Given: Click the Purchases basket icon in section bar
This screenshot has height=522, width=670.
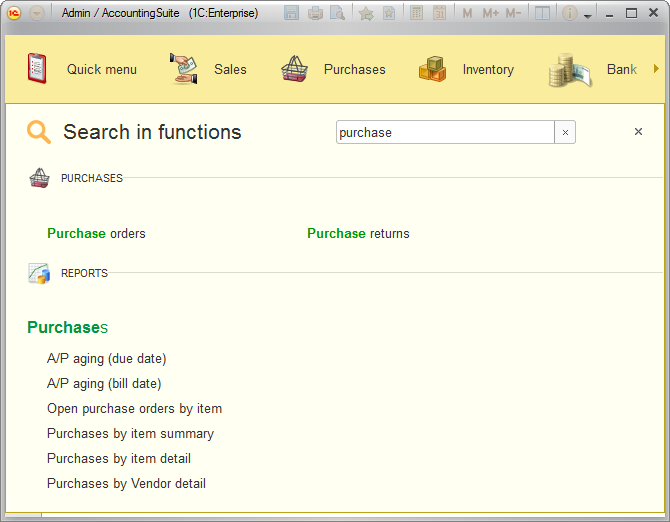Looking at the screenshot, I should pyautogui.click(x=294, y=68).
